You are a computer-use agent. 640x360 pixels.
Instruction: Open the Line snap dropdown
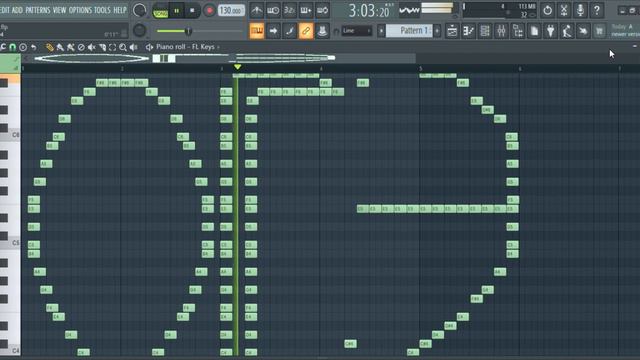coord(357,31)
